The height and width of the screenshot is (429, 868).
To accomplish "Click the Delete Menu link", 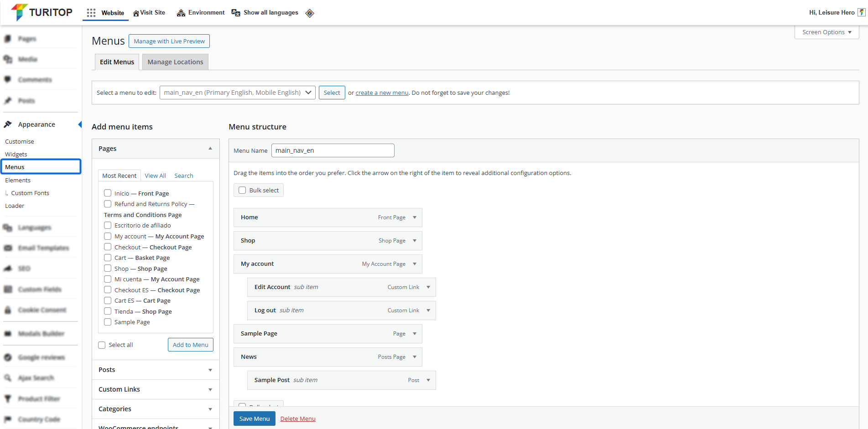I will point(298,419).
